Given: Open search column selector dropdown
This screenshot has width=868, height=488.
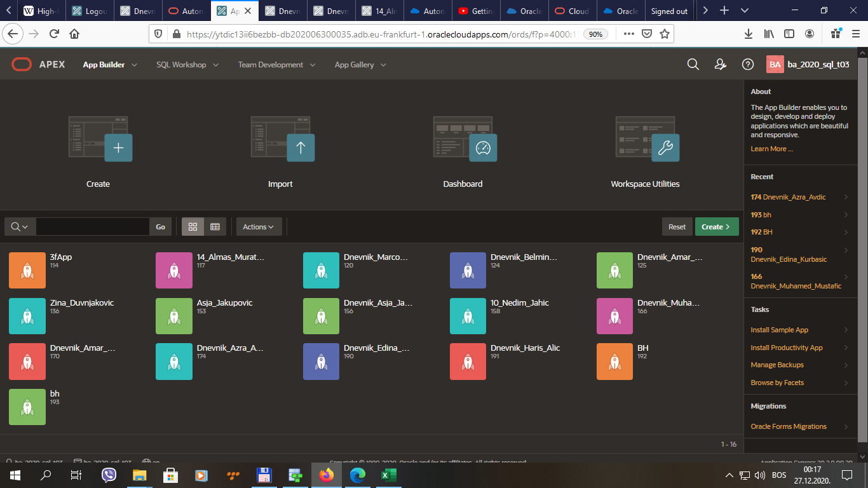Looking at the screenshot, I should (20, 227).
